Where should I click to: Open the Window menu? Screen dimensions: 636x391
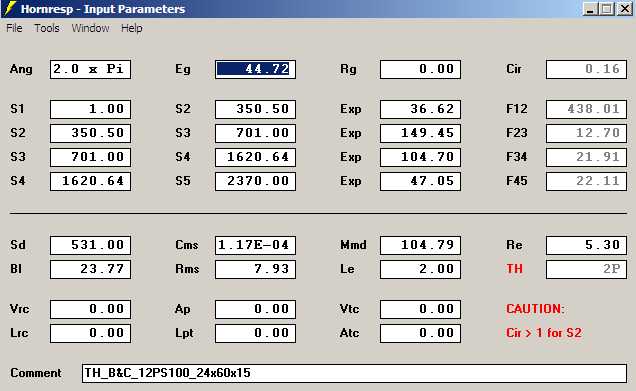[90, 28]
